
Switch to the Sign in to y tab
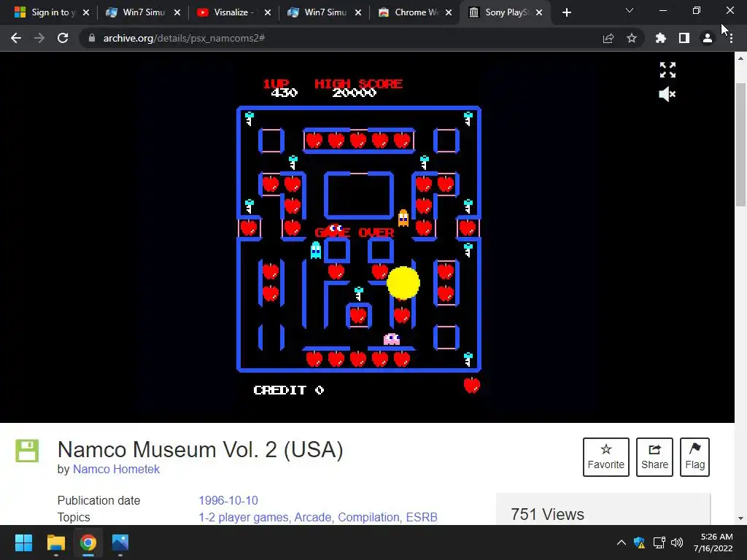tap(45, 12)
